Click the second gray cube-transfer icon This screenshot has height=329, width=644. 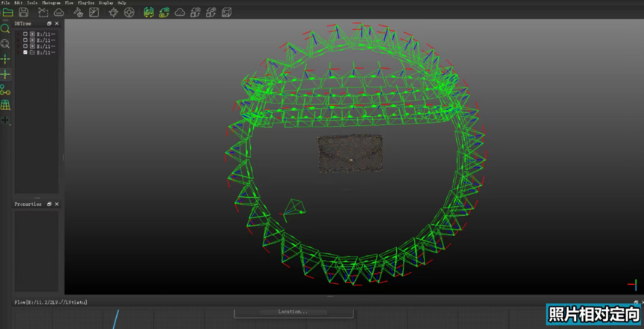pos(211,12)
